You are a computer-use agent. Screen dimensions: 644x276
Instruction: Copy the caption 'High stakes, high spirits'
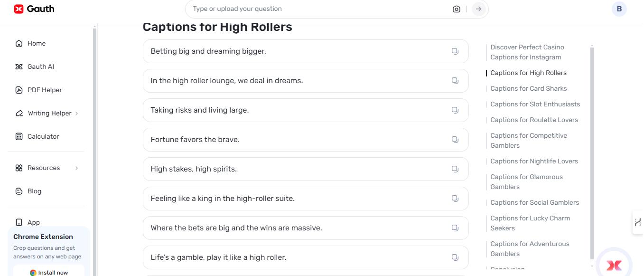click(455, 169)
